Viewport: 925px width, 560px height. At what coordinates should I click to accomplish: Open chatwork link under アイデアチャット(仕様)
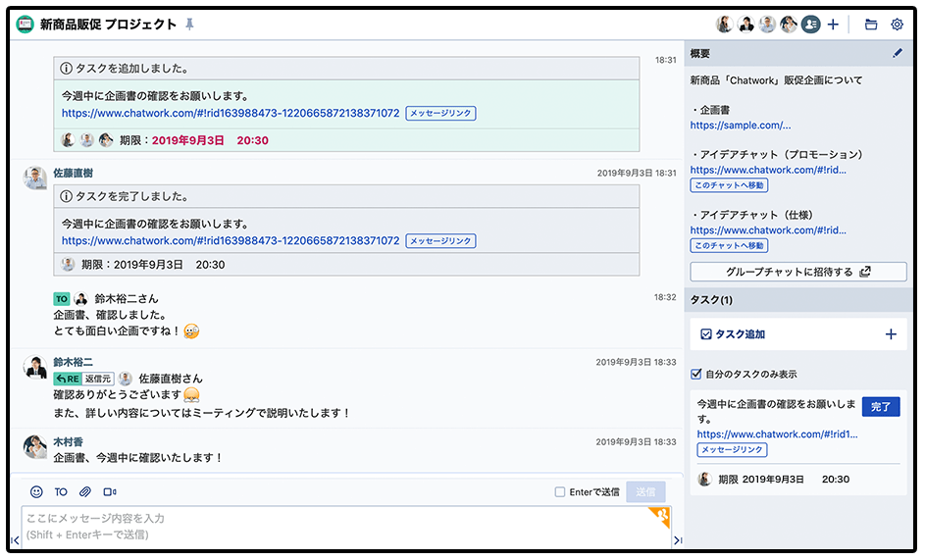[768, 230]
